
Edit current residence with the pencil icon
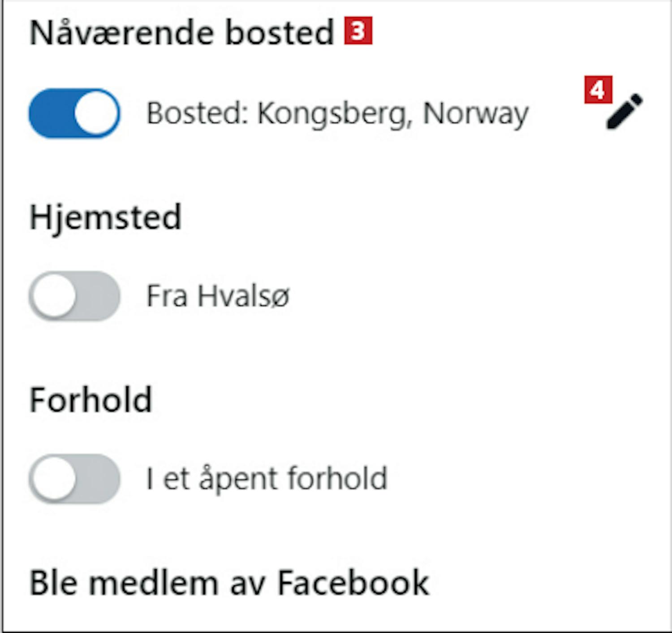(624, 112)
